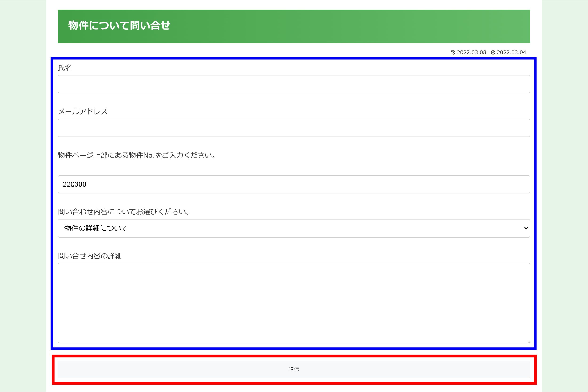Submit the form with the 送信 button

[x=294, y=369]
